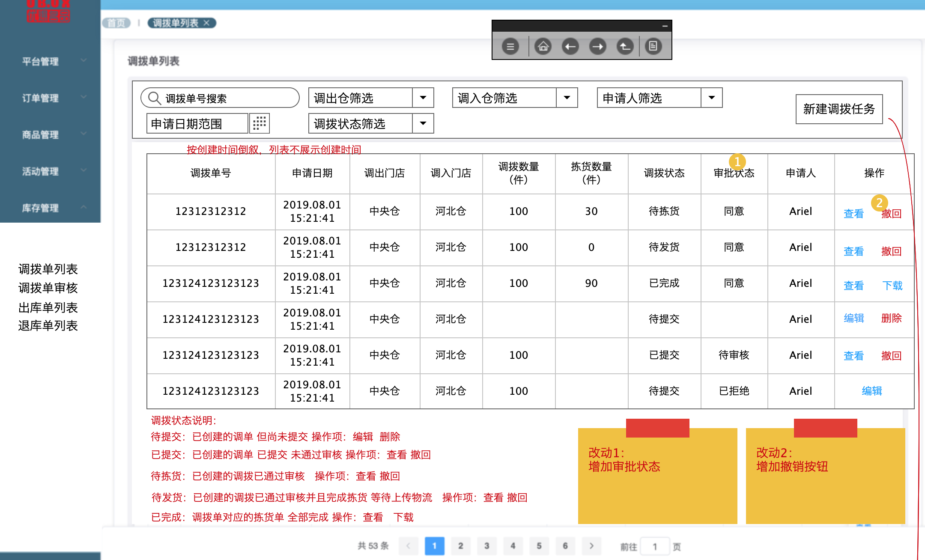Click the up-level arrow toolbar icon

click(625, 46)
